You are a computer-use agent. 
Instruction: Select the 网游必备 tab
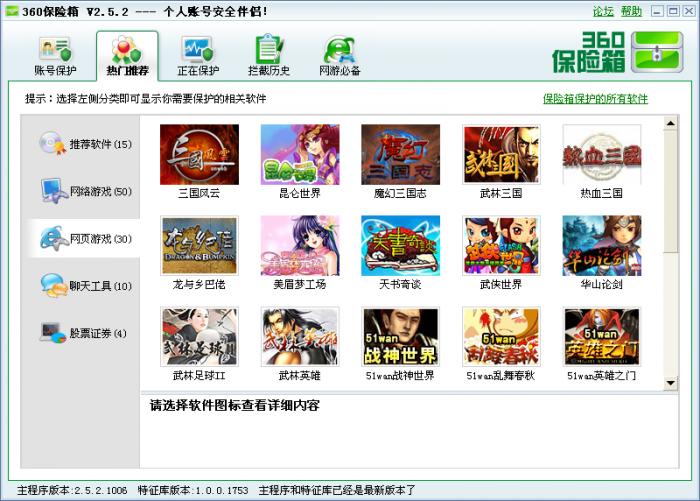pyautogui.click(x=340, y=56)
